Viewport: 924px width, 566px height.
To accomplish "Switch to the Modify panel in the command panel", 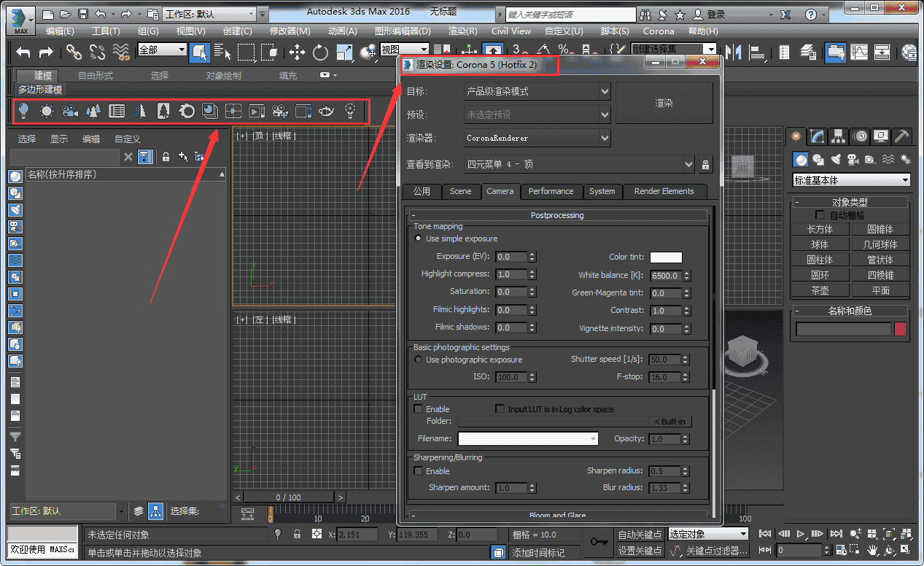I will click(x=818, y=136).
